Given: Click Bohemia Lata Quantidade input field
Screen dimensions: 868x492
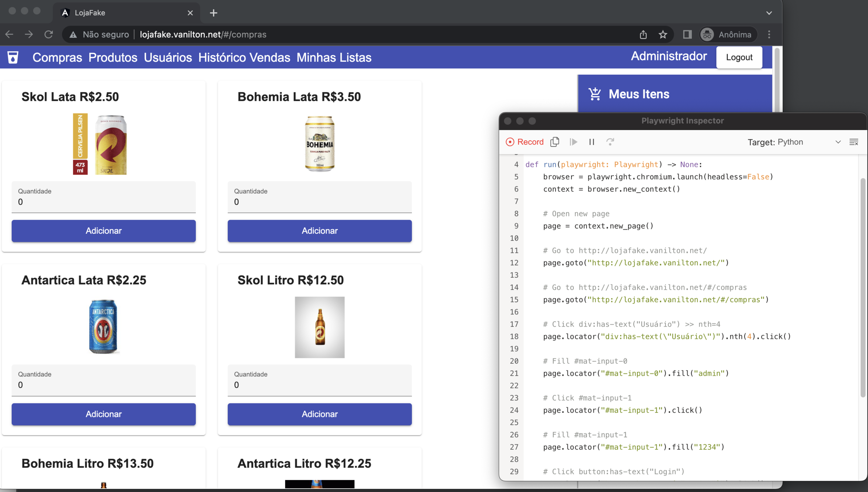Looking at the screenshot, I should pos(319,202).
